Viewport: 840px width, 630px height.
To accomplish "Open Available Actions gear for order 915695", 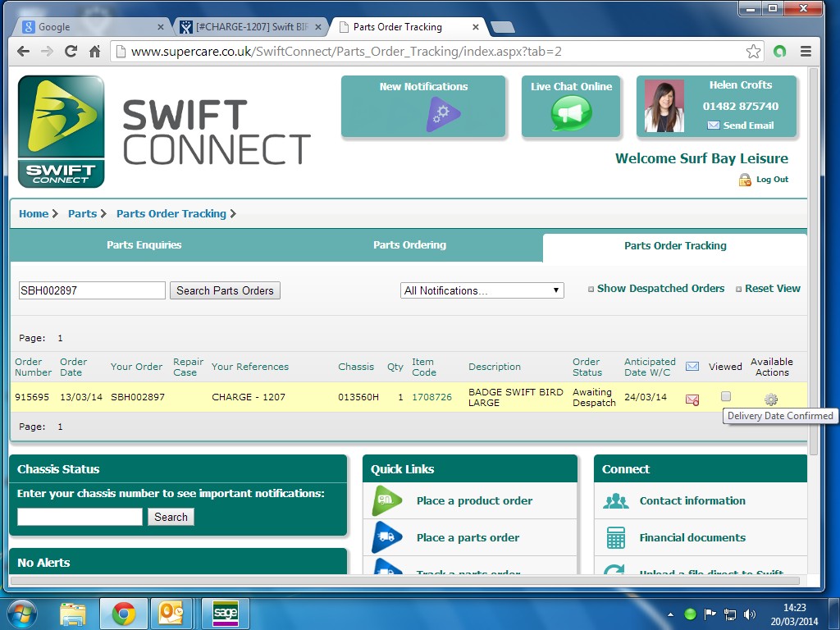I will [x=771, y=399].
